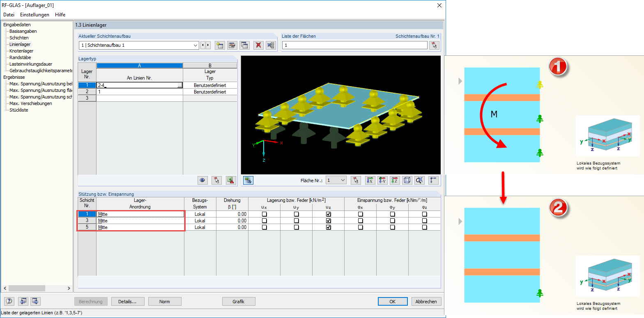The image size is (644, 318).
Task: Pick surfaces with cursor icon beside Liste der Flächen
Action: click(434, 45)
